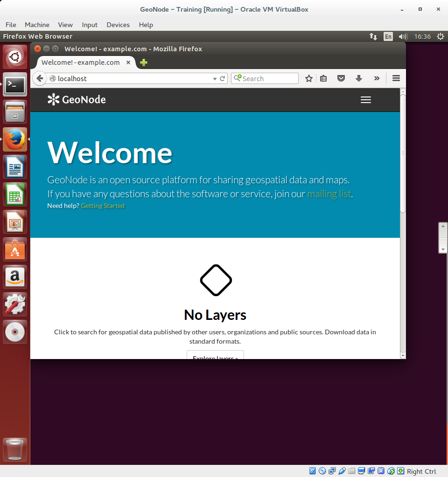Go back with Firefox back arrow
The width and height of the screenshot is (448, 477).
click(x=40, y=78)
